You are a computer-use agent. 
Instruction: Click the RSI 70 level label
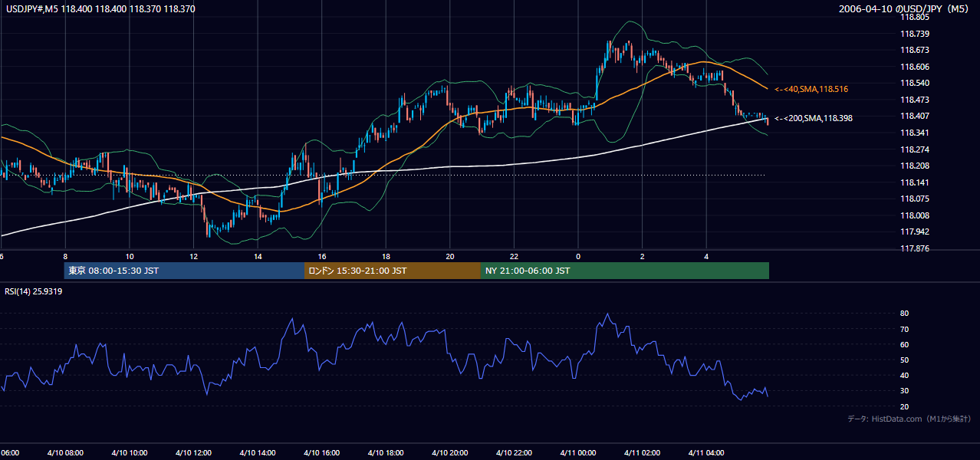click(904, 329)
